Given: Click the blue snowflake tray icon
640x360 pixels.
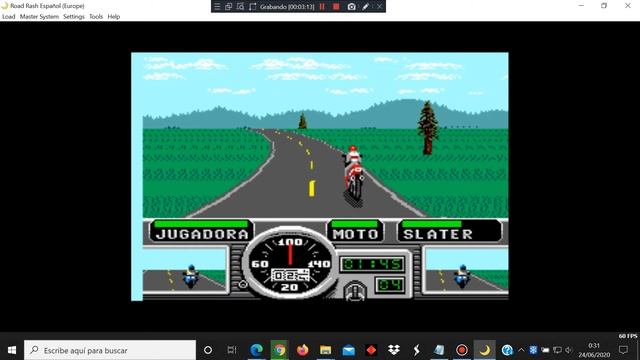Looking at the screenshot, I should pyautogui.click(x=533, y=350).
